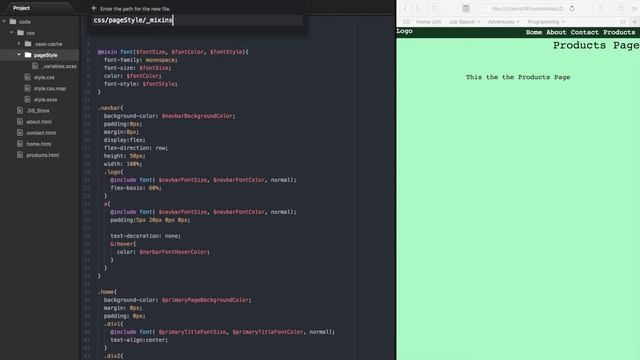Screen dimensions: 640x360
Task: Click the Products navbar link
Action: (x=619, y=32)
